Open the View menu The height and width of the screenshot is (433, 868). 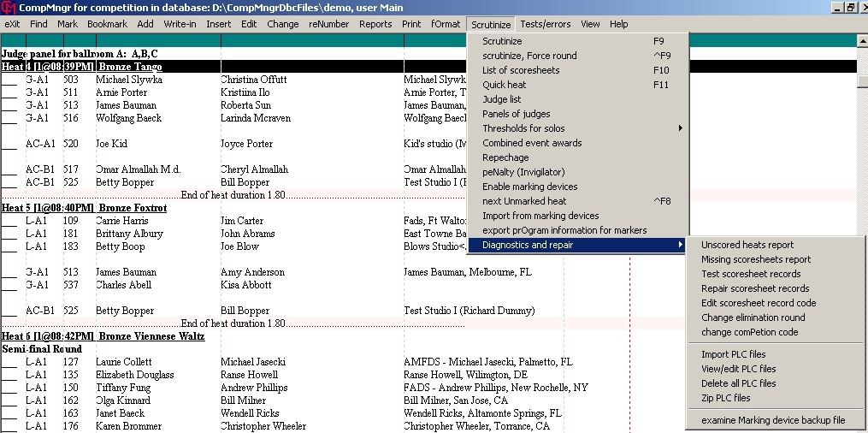point(590,24)
